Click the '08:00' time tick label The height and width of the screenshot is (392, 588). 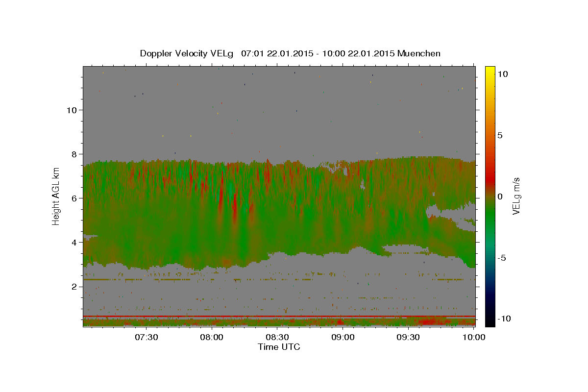point(212,338)
